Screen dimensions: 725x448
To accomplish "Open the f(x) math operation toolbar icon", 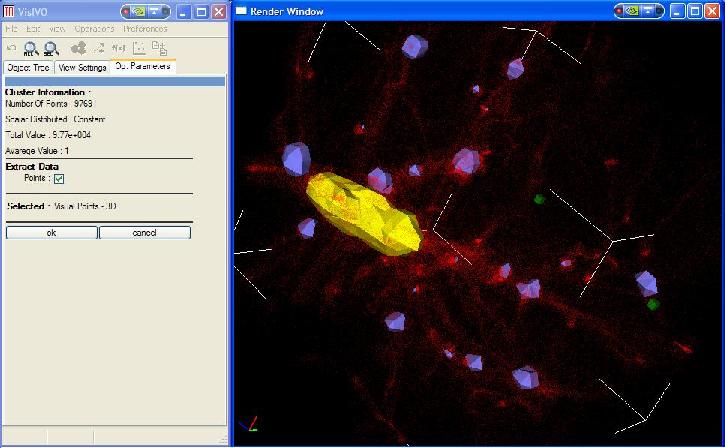I will point(119,48).
